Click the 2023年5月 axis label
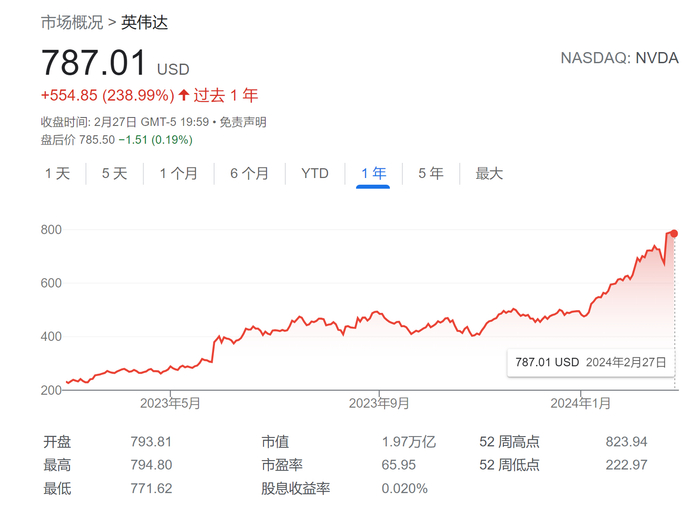700x506 pixels. pos(170,403)
